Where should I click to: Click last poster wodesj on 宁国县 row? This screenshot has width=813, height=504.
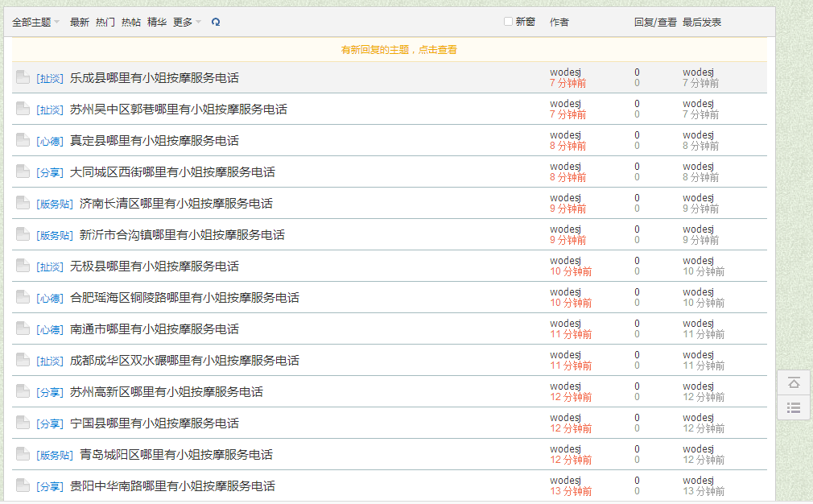coord(699,417)
